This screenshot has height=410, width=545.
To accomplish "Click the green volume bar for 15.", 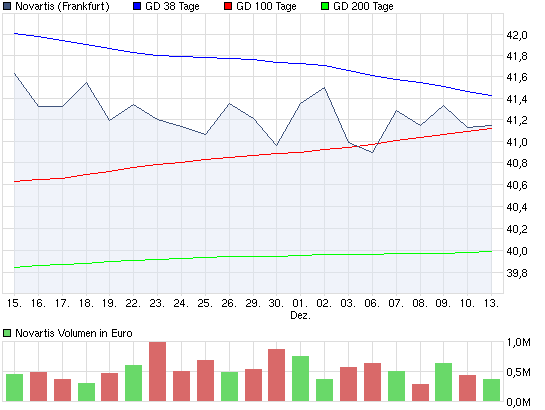I will (x=14, y=388).
